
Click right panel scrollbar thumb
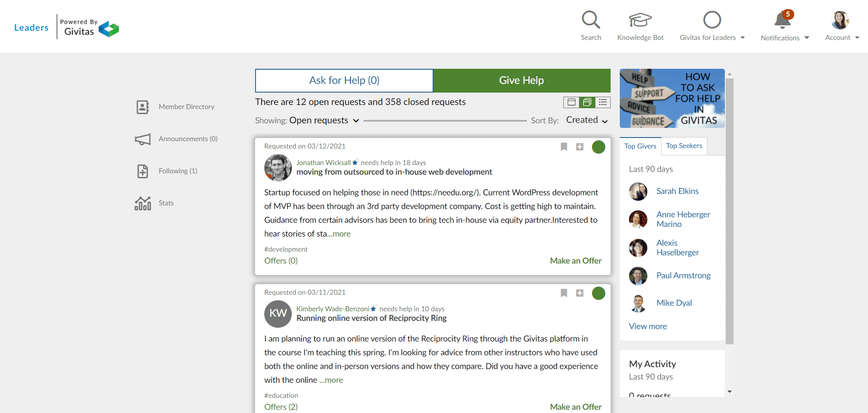[x=729, y=211]
